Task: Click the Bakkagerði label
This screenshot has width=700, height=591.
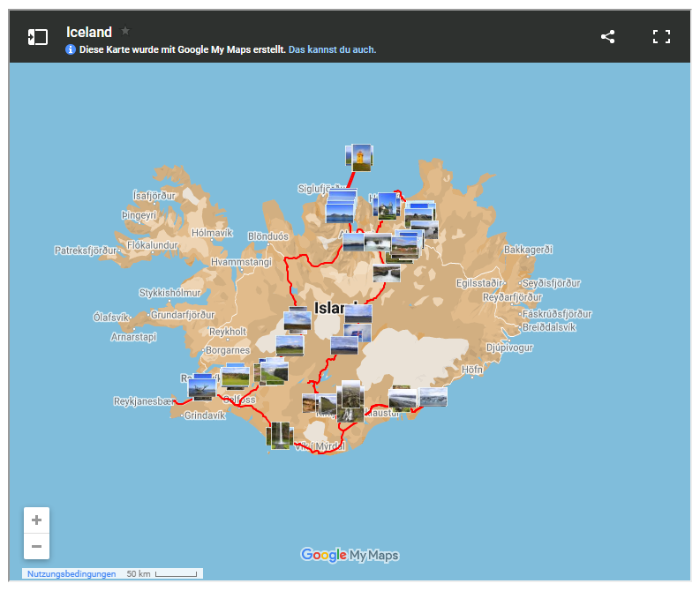Action: tap(528, 250)
